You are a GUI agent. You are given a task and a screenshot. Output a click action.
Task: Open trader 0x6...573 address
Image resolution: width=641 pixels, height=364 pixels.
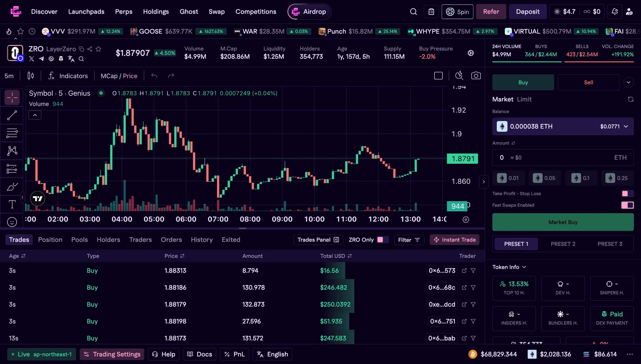tap(442, 271)
